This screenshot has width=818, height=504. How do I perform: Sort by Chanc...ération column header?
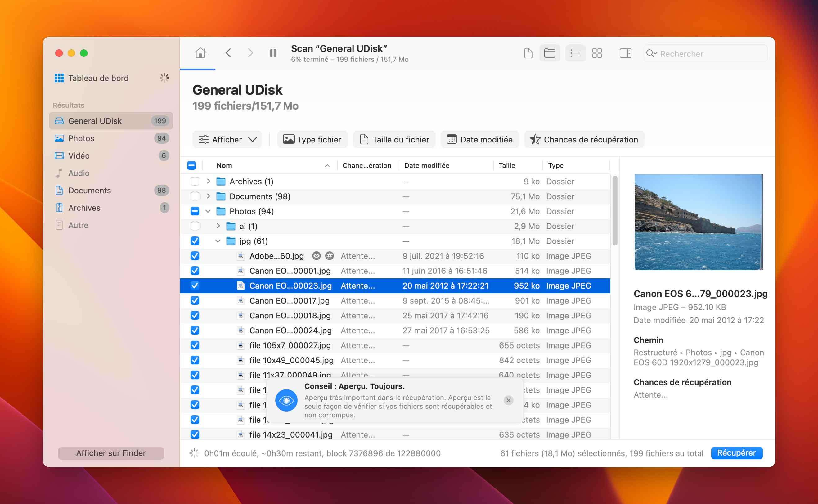pos(368,165)
